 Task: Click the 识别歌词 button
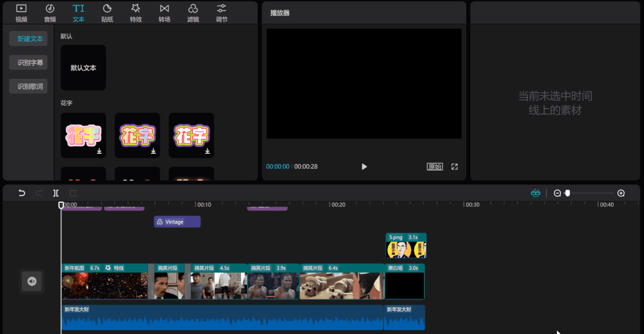click(x=28, y=86)
